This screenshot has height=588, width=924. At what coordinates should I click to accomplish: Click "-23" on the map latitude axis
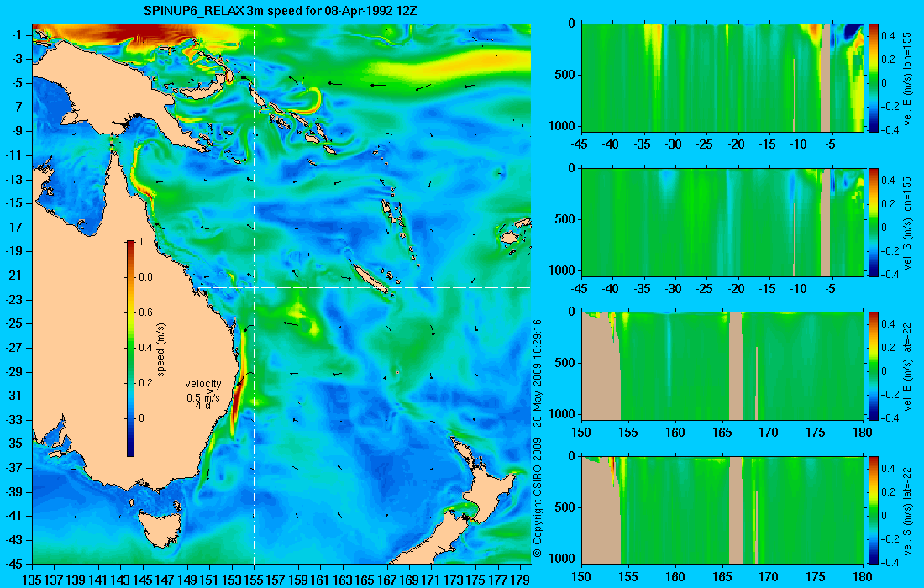point(14,299)
